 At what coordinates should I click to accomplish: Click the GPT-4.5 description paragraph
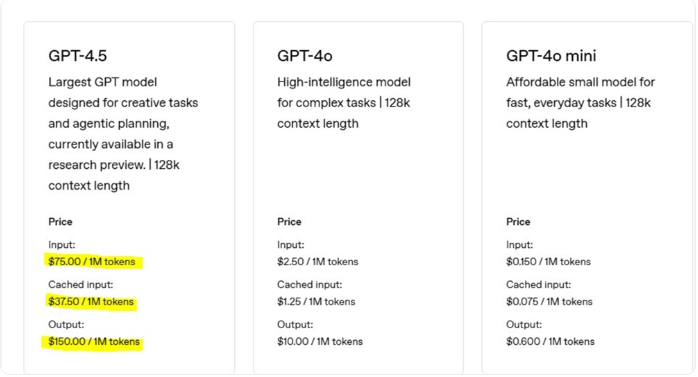pos(123,134)
